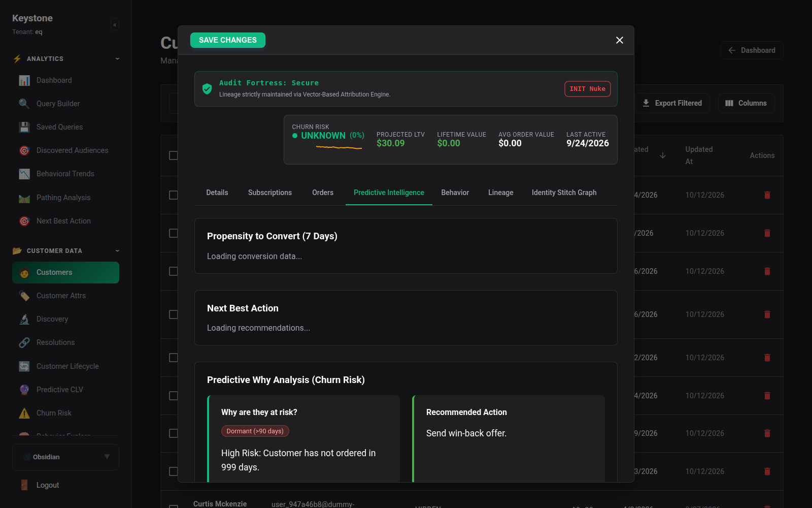Delete the row created /2026

coord(767,233)
